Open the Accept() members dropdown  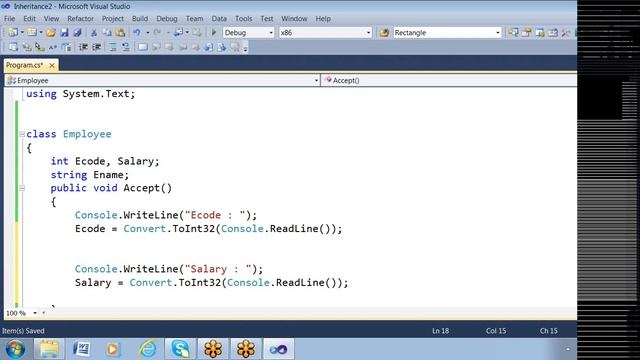point(449,80)
